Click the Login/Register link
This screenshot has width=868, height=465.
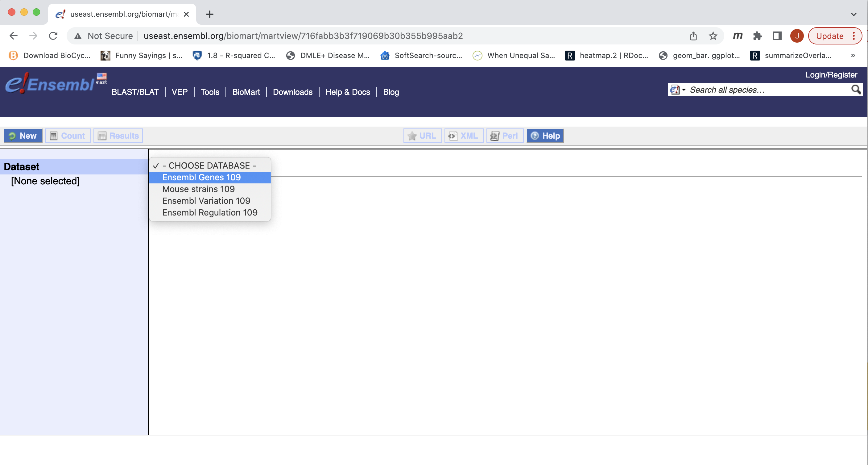point(831,75)
